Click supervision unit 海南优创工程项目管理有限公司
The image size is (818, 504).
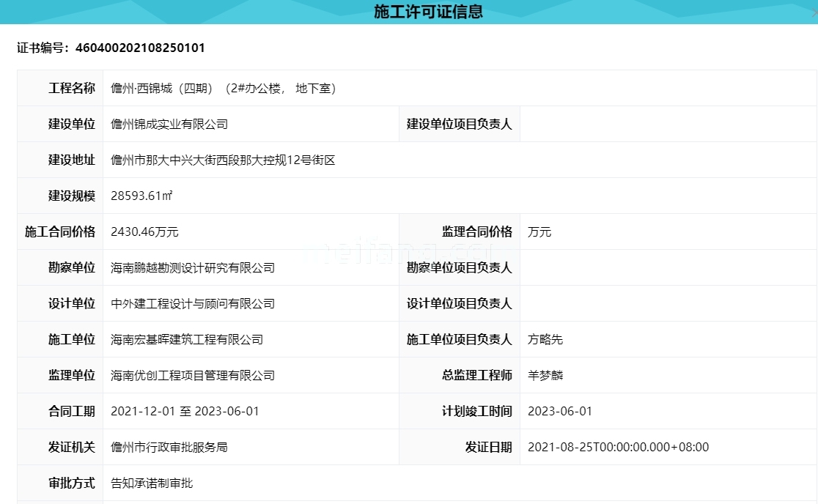(192, 375)
